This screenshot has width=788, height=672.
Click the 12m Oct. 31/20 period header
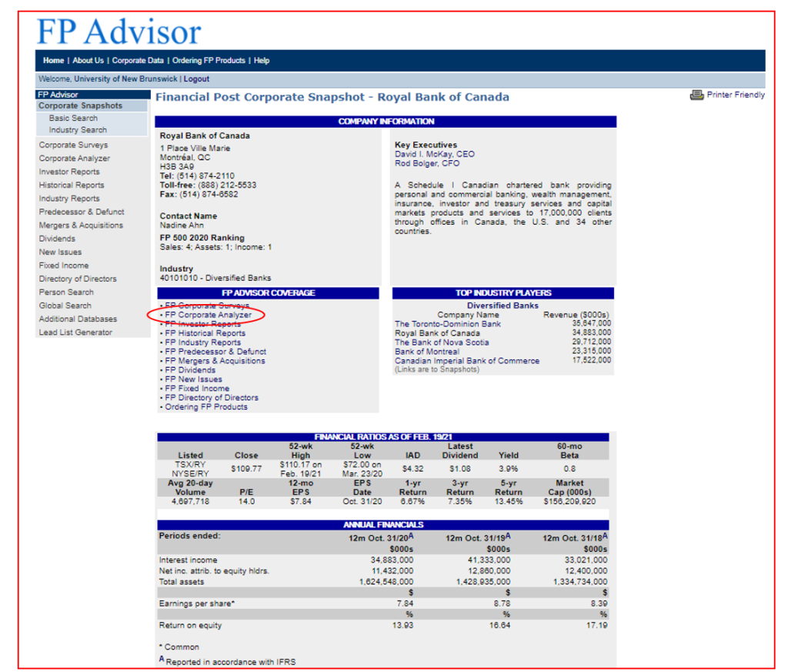381,538
